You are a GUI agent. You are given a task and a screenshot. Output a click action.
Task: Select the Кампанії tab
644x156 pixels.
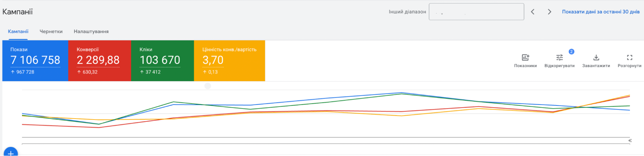pos(18,32)
